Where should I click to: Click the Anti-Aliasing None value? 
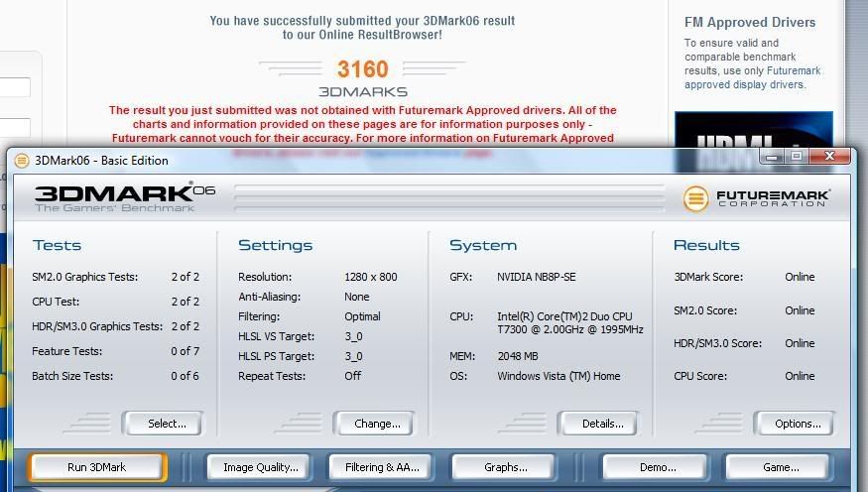(x=356, y=297)
